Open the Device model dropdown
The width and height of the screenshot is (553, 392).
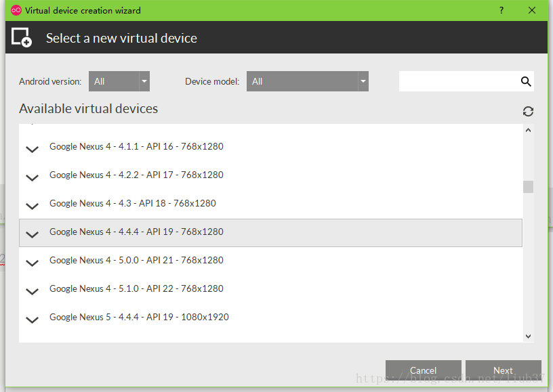coord(308,81)
